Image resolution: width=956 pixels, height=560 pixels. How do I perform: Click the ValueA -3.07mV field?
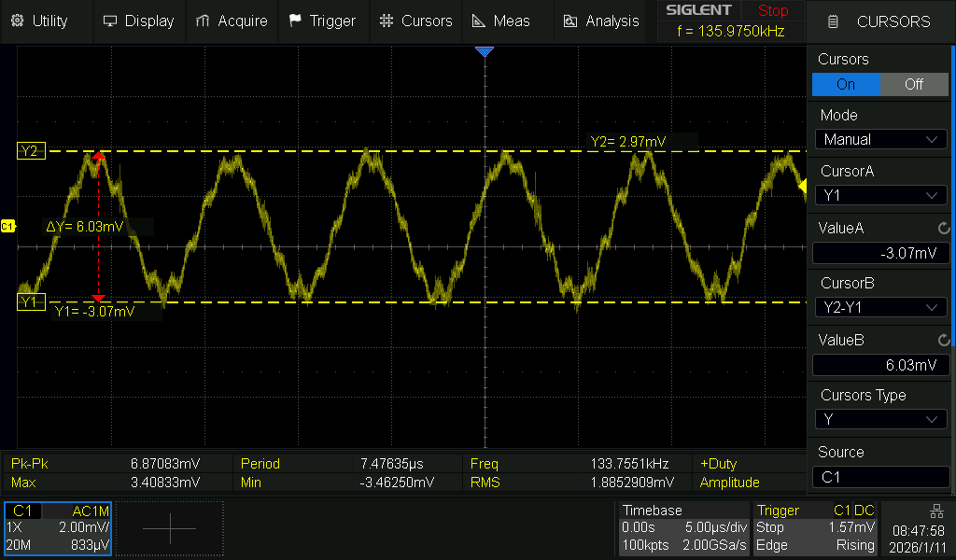881,253
